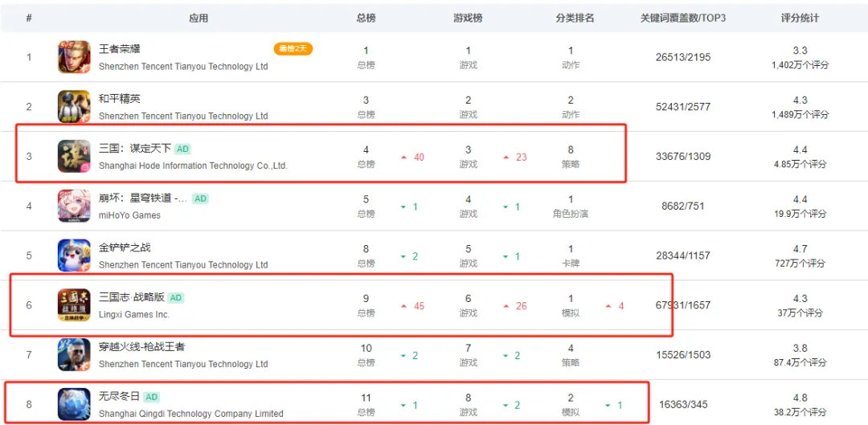Screen dimensions: 868x425
Task: Click the miHoYo Games developer name
Action: pyautogui.click(x=129, y=215)
